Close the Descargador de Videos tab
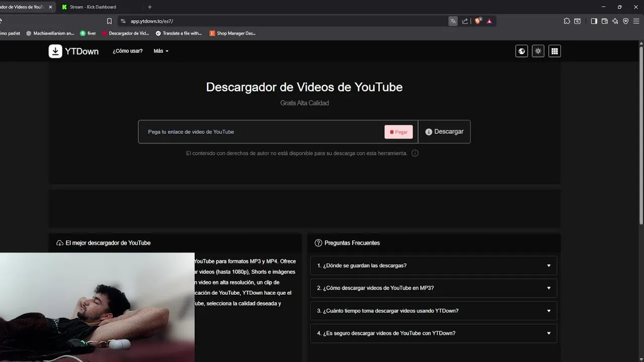This screenshot has height=362, width=644. point(50,7)
